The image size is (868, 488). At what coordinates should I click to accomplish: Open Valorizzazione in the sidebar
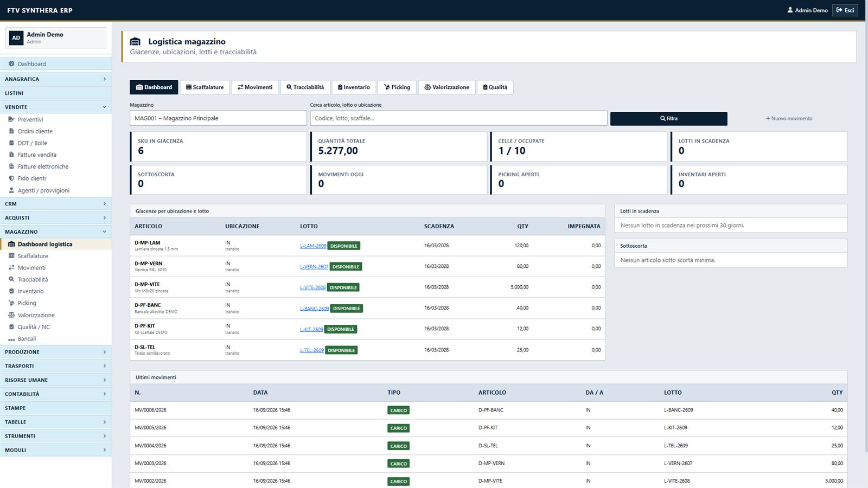(36, 315)
